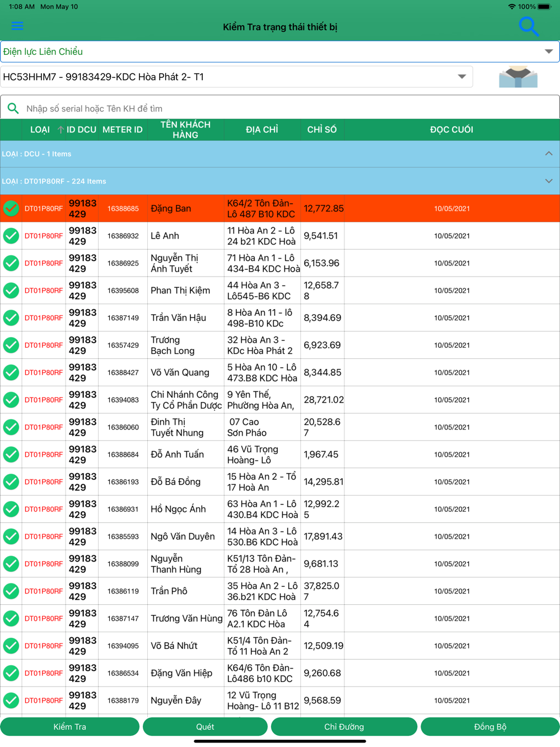The image size is (560, 747).
Task: Open Điện lực Liên Chiều dropdown
Action: (x=280, y=52)
